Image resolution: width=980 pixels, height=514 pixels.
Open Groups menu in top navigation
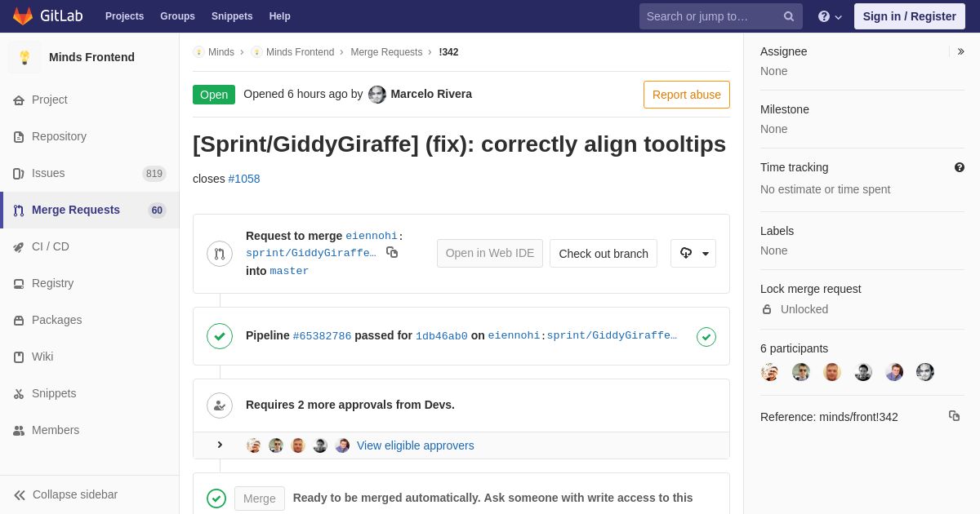pyautogui.click(x=177, y=16)
